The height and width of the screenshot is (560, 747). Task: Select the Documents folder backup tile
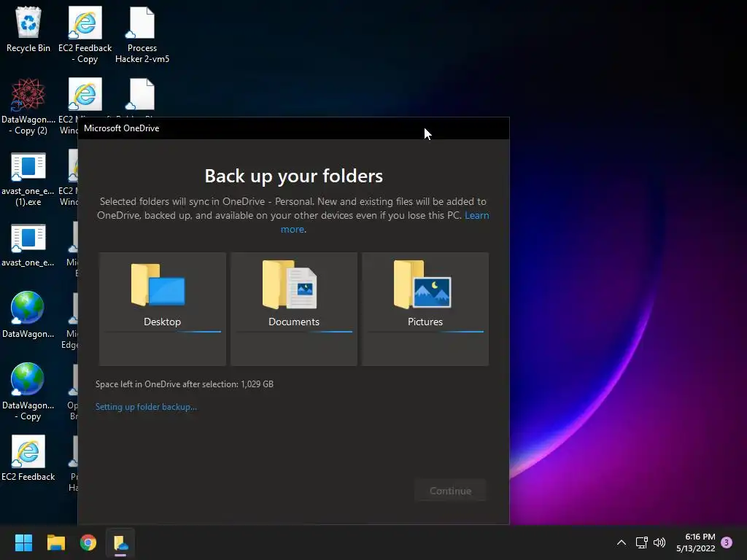(294, 309)
